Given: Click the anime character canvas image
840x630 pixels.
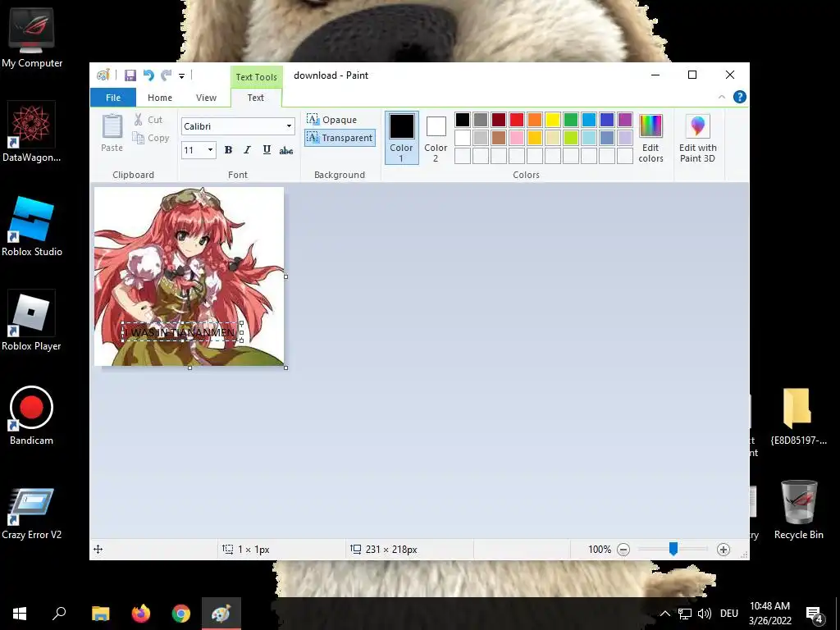Looking at the screenshot, I should click(x=189, y=276).
